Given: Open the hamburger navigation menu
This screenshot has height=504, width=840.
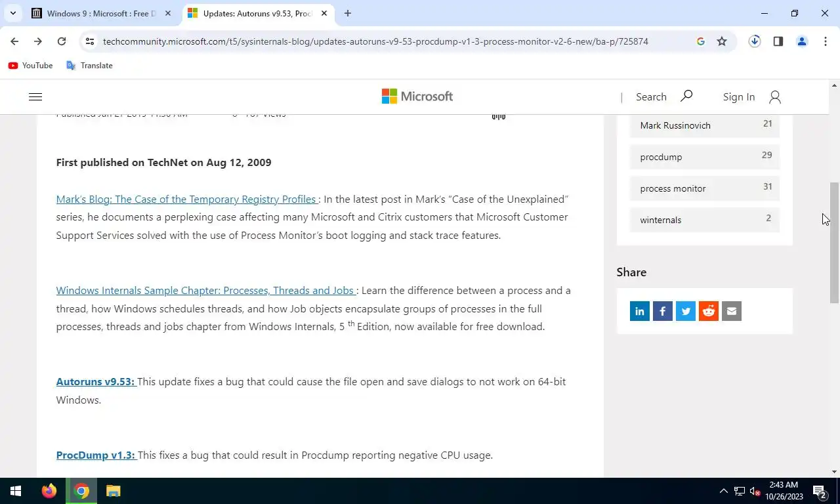Looking at the screenshot, I should [35, 96].
